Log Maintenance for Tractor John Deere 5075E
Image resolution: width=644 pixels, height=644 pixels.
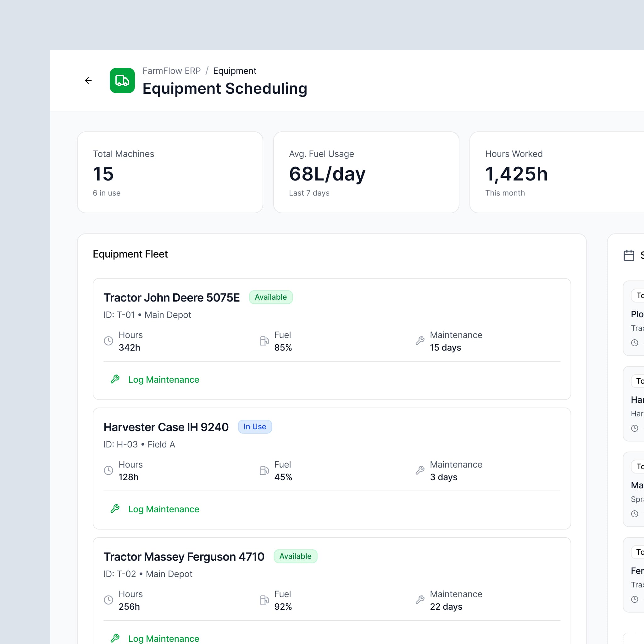point(163,380)
